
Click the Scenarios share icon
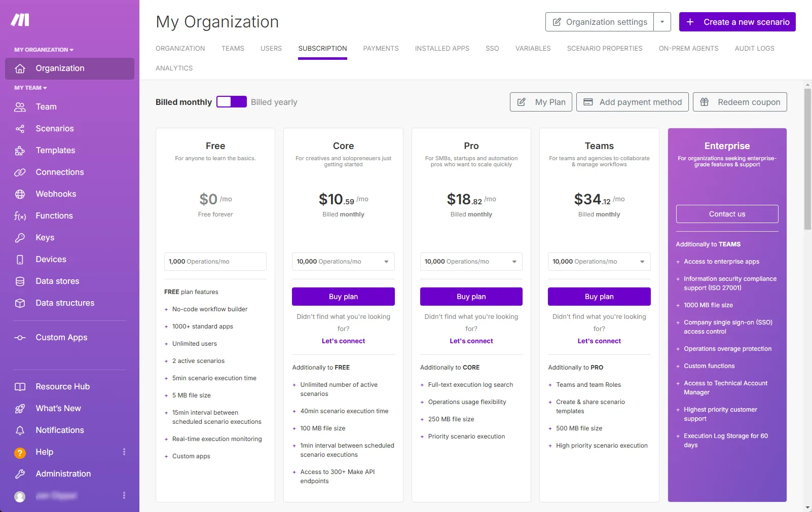point(20,129)
